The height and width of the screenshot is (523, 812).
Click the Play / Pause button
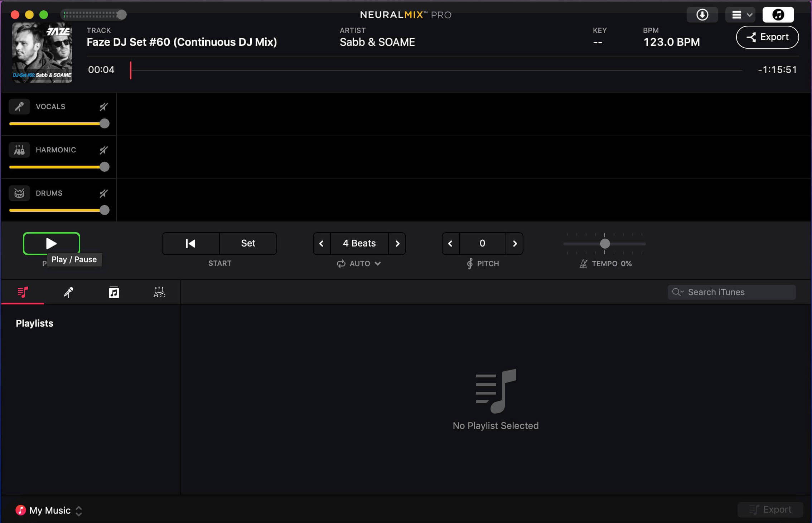[51, 243]
